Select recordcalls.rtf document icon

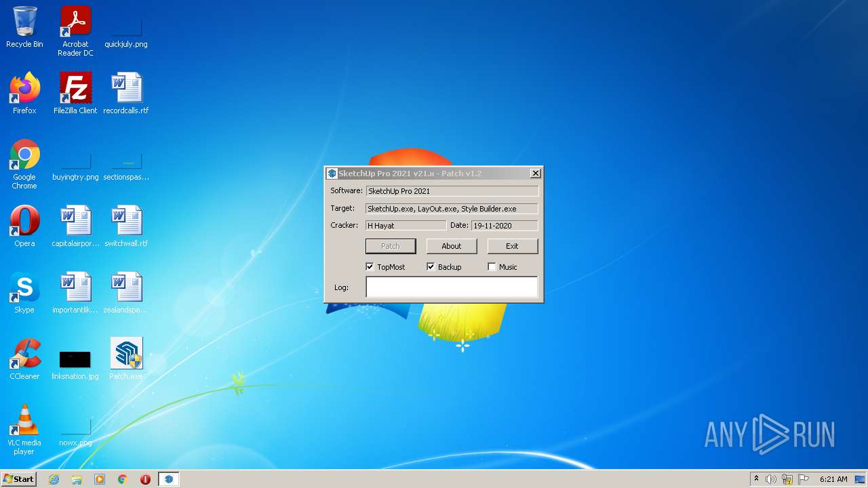point(126,94)
